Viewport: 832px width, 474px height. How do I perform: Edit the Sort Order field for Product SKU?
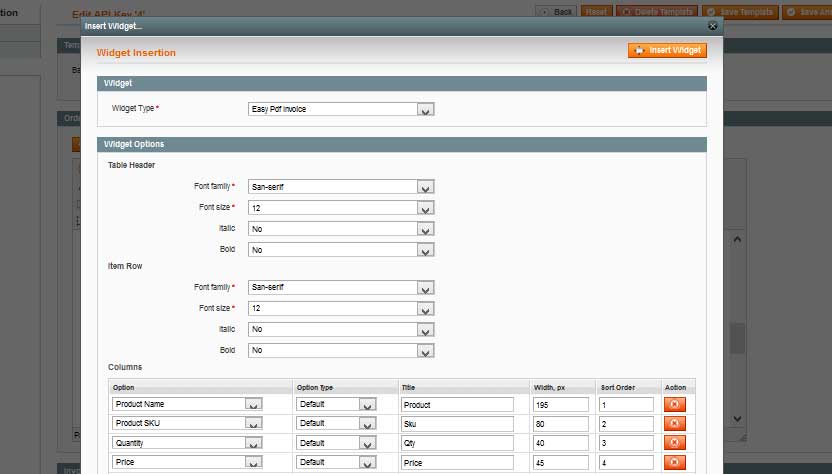[626, 424]
